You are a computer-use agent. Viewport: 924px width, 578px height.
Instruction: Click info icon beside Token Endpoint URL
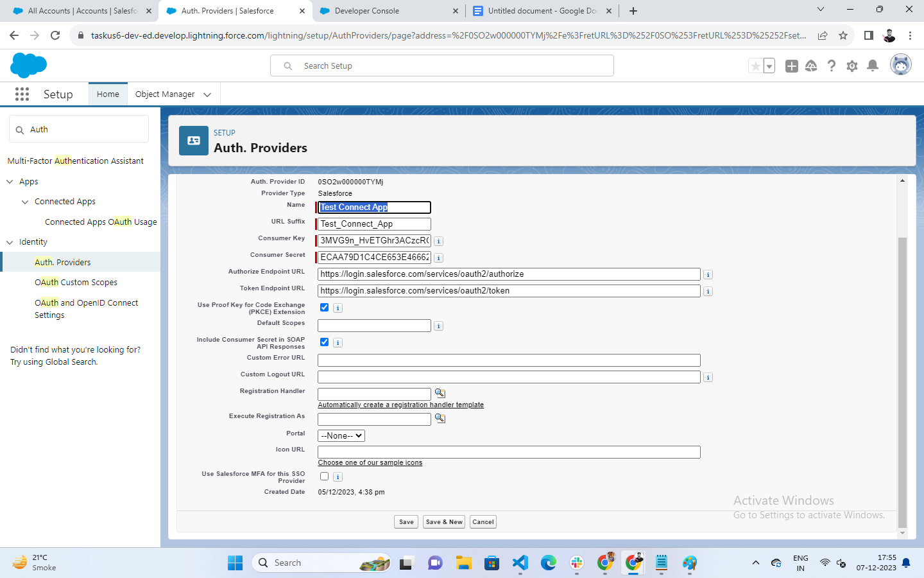coord(708,292)
